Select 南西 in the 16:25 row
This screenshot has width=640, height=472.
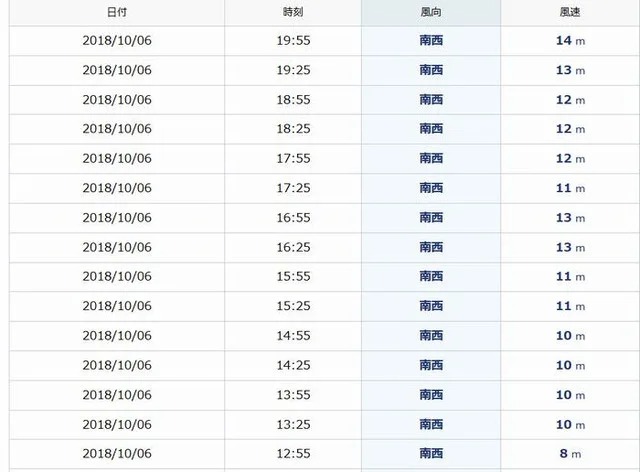(431, 247)
